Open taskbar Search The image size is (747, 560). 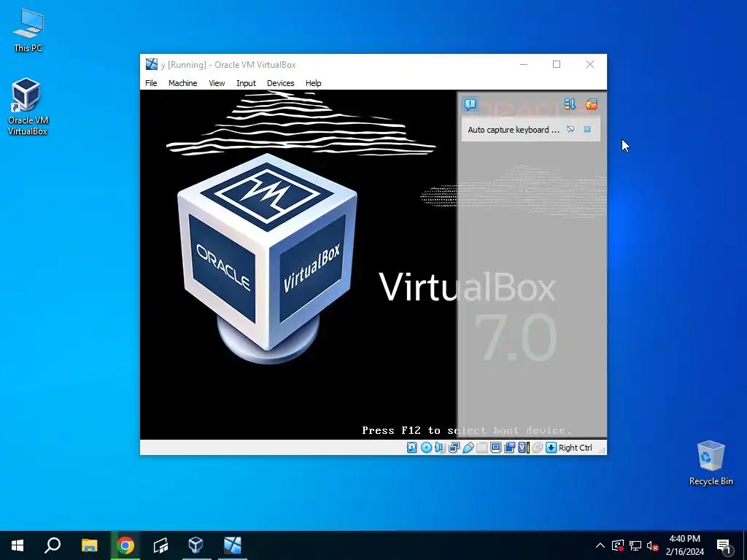tap(53, 545)
